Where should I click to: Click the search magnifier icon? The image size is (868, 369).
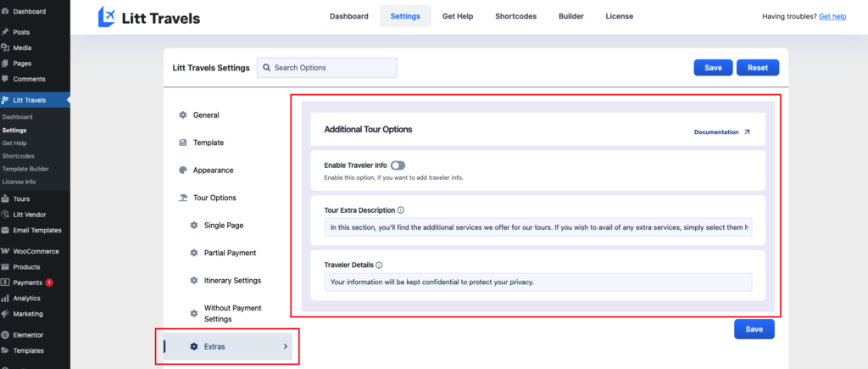266,68
